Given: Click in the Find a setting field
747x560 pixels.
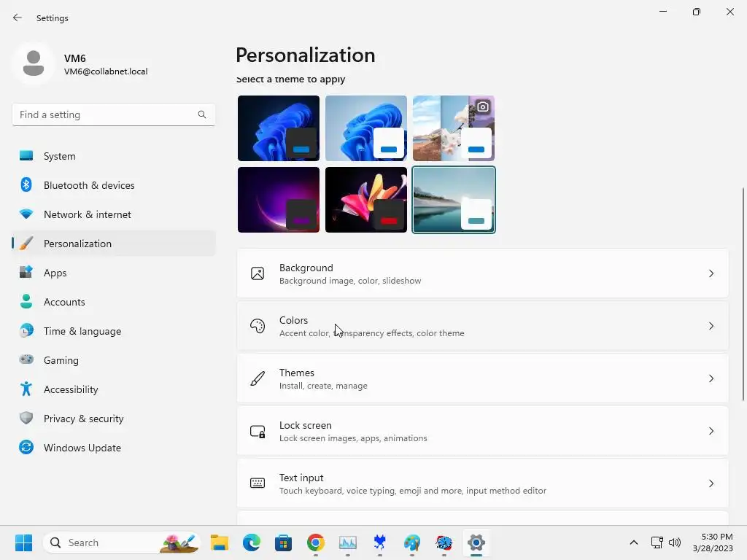Looking at the screenshot, I should pyautogui.click(x=113, y=114).
